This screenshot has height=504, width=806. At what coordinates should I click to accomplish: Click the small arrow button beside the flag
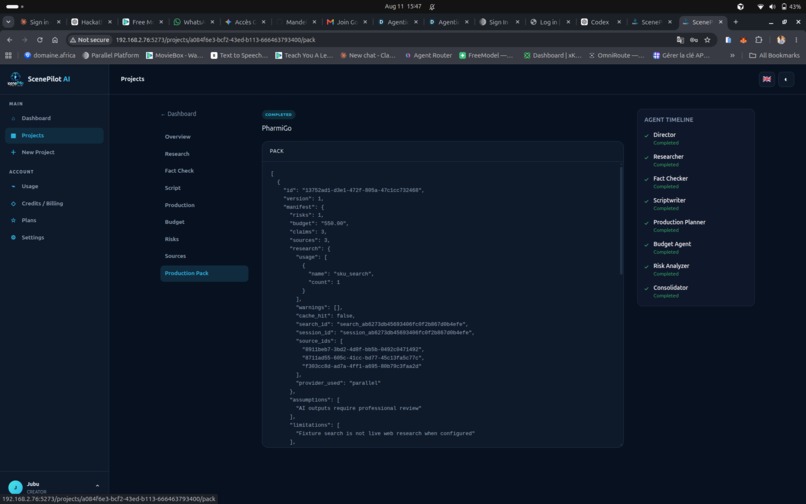(x=786, y=79)
